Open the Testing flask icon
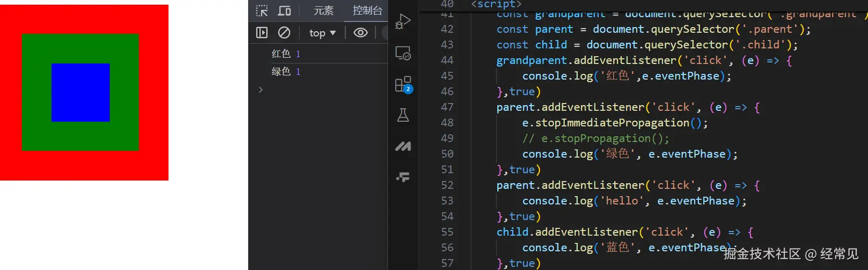 click(x=403, y=115)
